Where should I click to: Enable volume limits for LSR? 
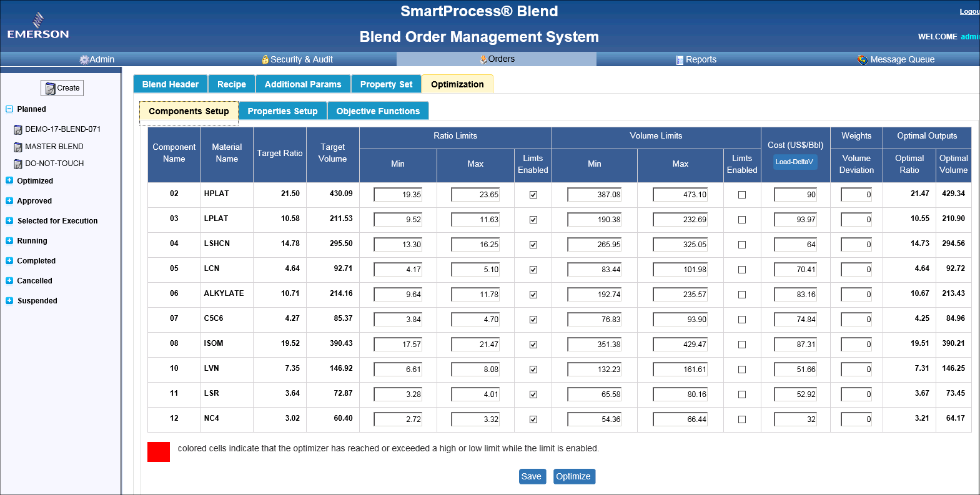point(742,395)
